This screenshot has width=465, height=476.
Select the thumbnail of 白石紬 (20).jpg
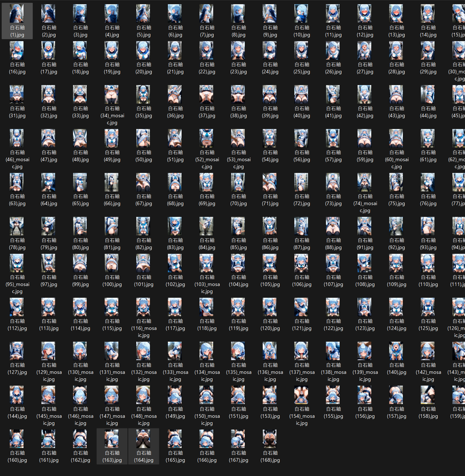143,50
